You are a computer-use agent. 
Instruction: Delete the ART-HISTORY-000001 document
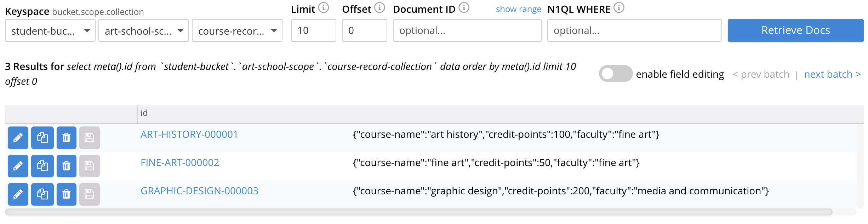click(67, 138)
